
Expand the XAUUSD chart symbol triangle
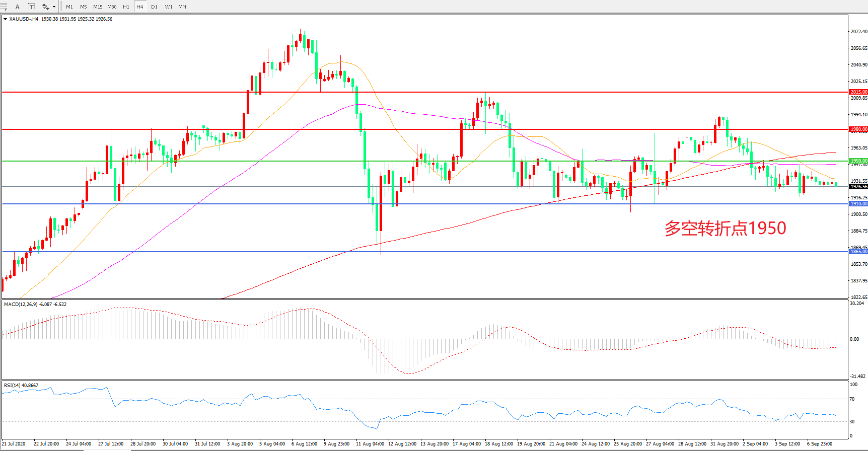5,19
